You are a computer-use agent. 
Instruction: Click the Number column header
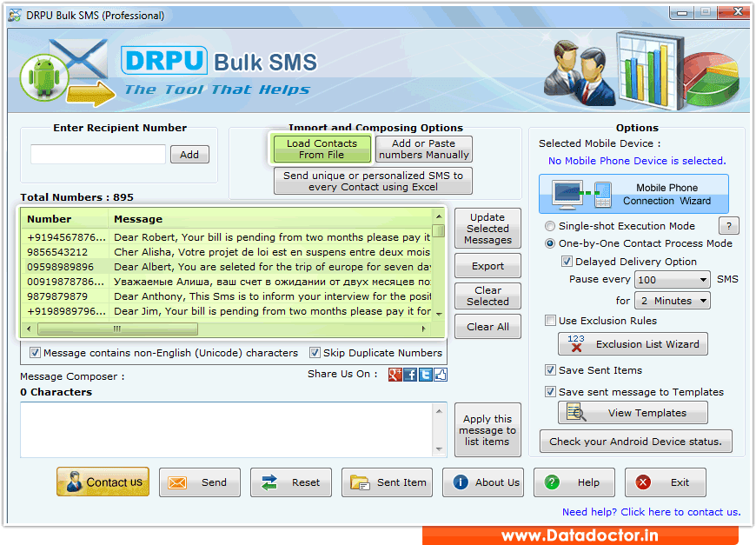coord(64,219)
